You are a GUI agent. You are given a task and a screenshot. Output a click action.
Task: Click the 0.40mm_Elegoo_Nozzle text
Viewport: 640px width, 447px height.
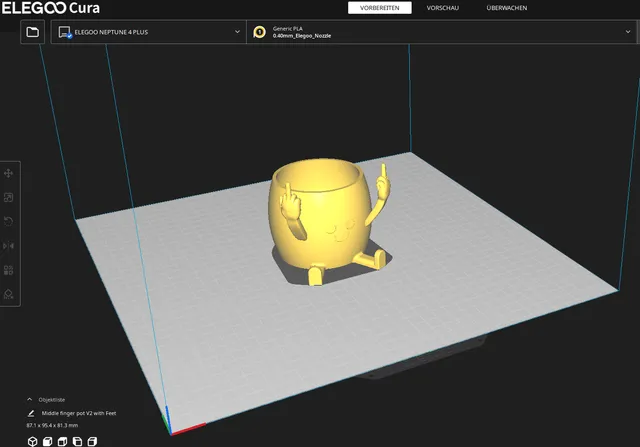click(302, 36)
